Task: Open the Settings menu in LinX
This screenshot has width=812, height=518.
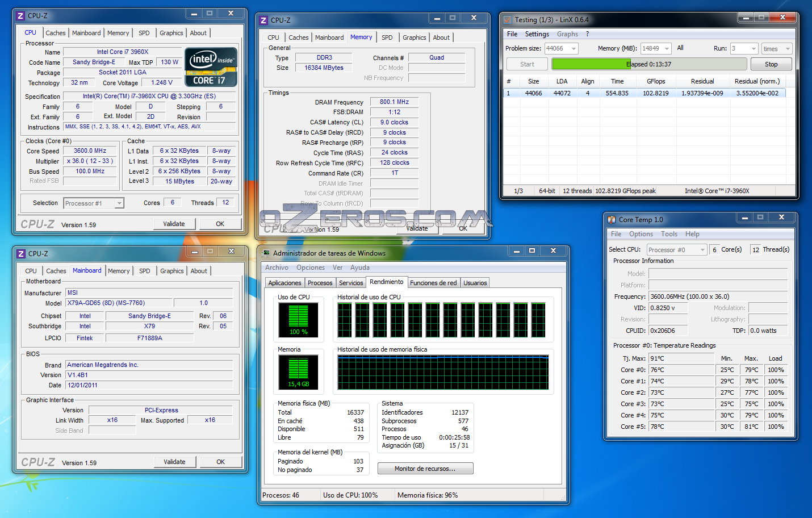Action: coord(537,34)
